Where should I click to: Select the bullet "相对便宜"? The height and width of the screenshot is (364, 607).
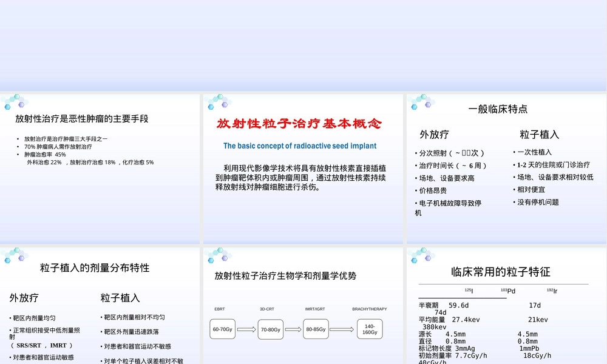coord(529,189)
